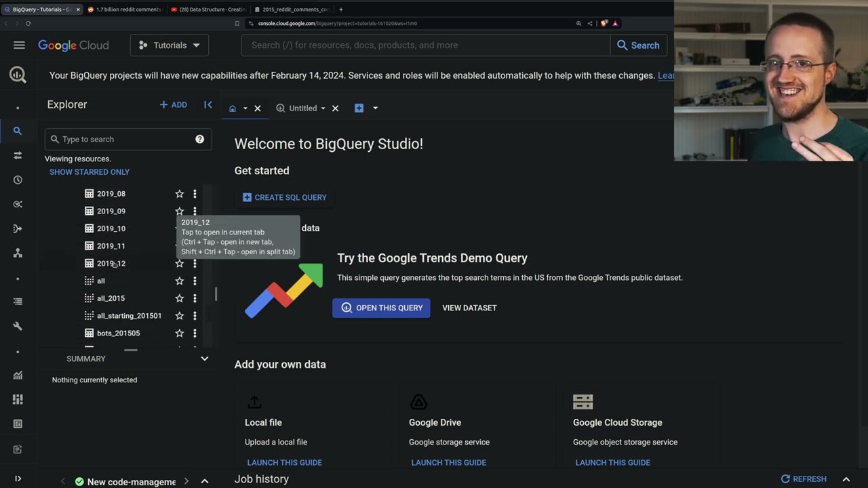868x488 pixels.
Task: Close the Untitled query tab
Action: click(335, 108)
